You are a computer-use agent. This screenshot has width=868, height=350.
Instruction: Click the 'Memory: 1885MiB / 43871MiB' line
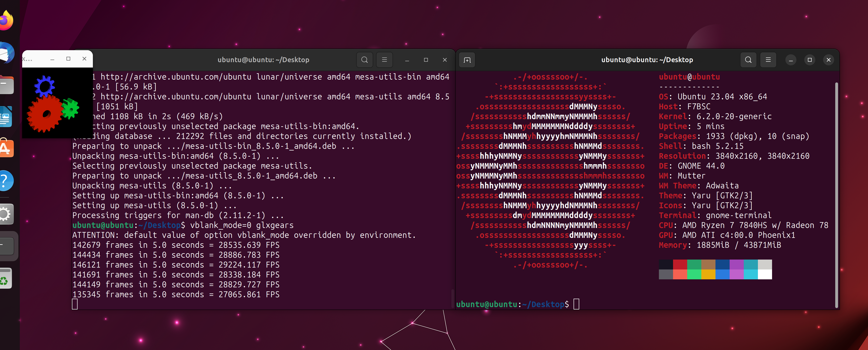pyautogui.click(x=720, y=245)
